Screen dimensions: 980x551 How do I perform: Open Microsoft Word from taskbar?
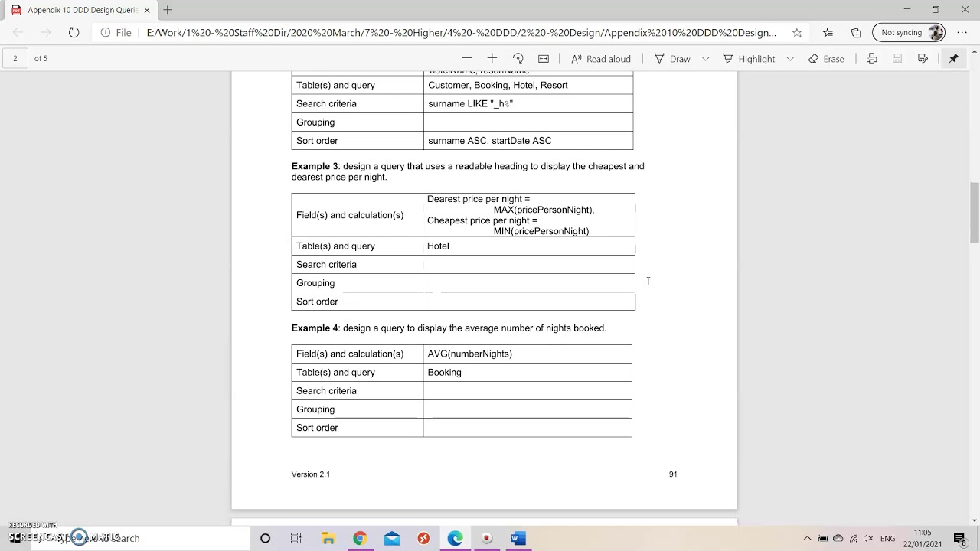tap(518, 539)
